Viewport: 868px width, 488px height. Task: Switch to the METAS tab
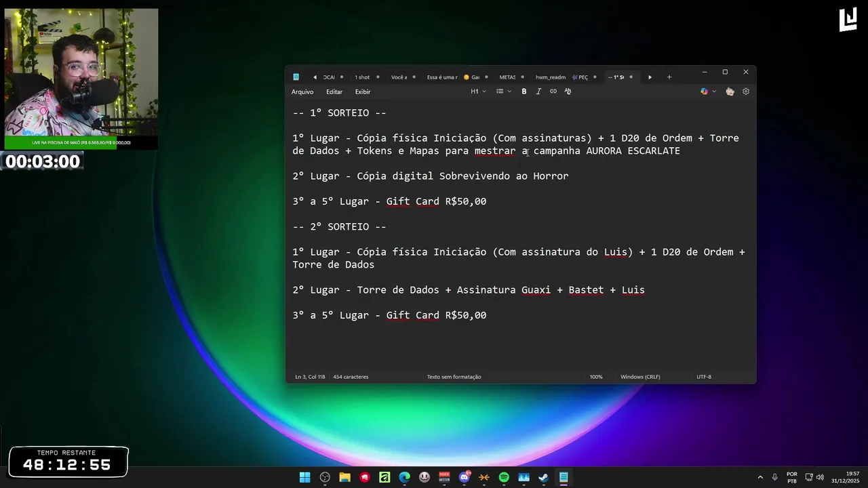pyautogui.click(x=507, y=77)
